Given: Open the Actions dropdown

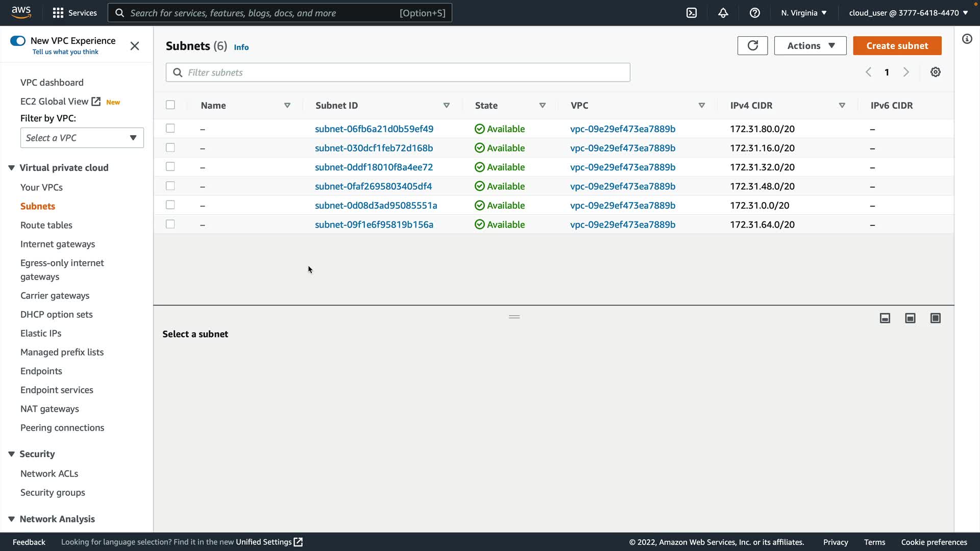Looking at the screenshot, I should pyautogui.click(x=810, y=45).
